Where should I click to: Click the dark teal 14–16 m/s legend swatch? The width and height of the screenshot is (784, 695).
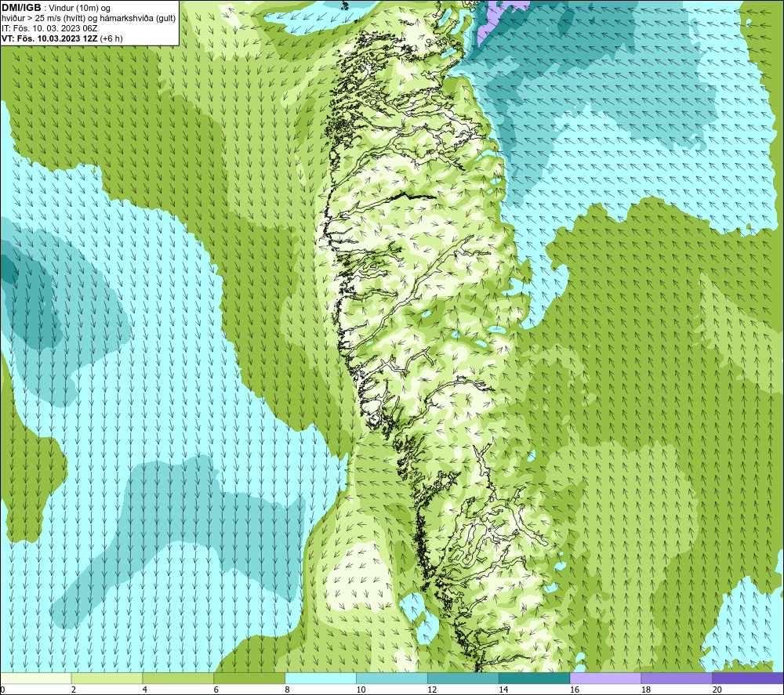(x=534, y=678)
